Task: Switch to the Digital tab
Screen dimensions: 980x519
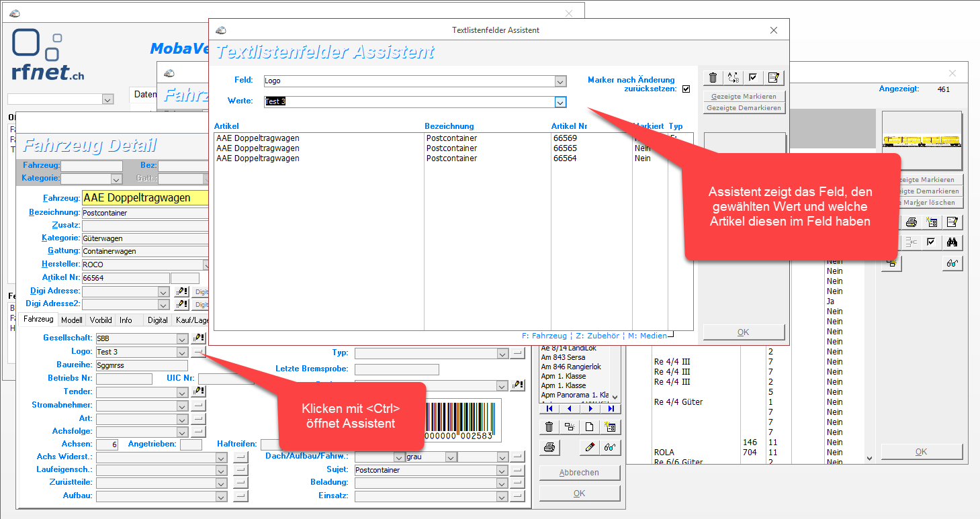Action: tap(158, 320)
